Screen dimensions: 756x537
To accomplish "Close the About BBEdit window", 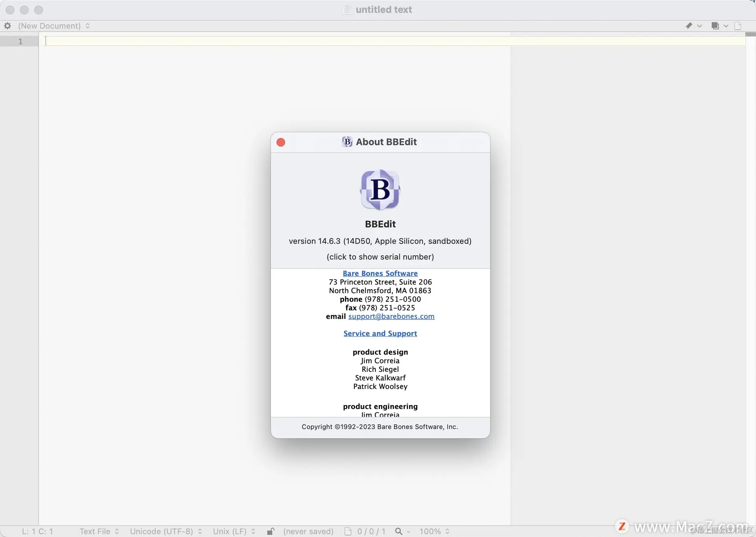I will (x=281, y=142).
